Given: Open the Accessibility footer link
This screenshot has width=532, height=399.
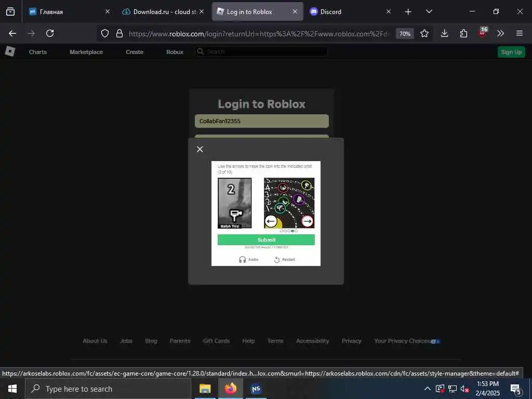Looking at the screenshot, I should (x=312, y=341).
